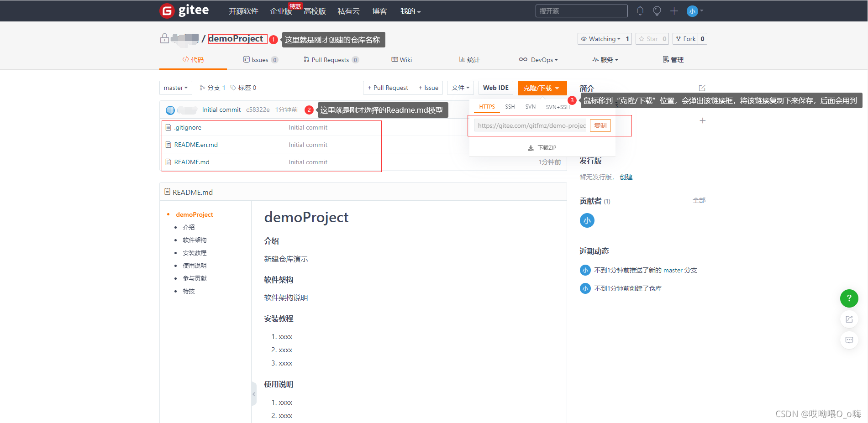This screenshot has width=868, height=423.
Task: Open the 我的 dropdown in top navigation
Action: tap(410, 11)
